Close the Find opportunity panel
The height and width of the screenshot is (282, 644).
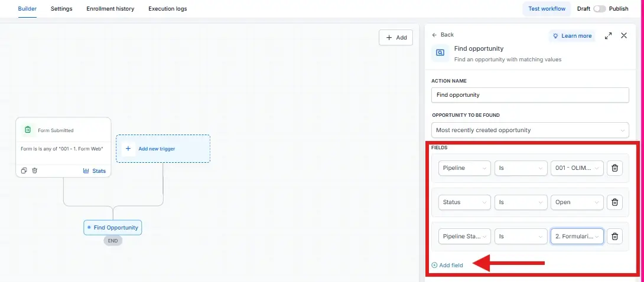pyautogui.click(x=624, y=35)
